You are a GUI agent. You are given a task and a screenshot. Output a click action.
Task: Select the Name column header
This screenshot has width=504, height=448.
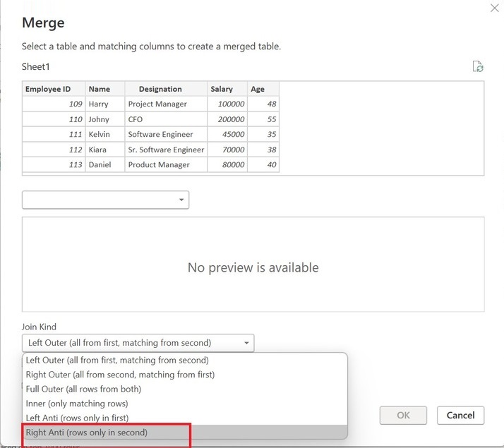(x=100, y=89)
